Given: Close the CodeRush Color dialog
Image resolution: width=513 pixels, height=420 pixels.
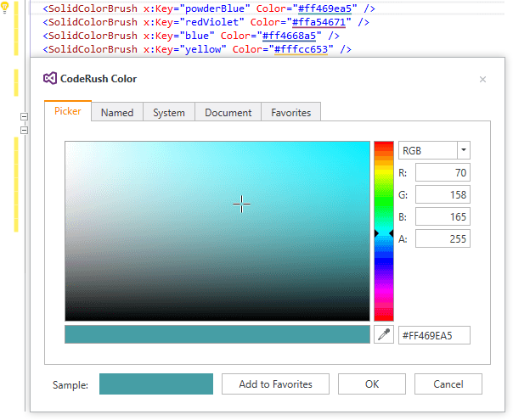Looking at the screenshot, I should pyautogui.click(x=482, y=80).
